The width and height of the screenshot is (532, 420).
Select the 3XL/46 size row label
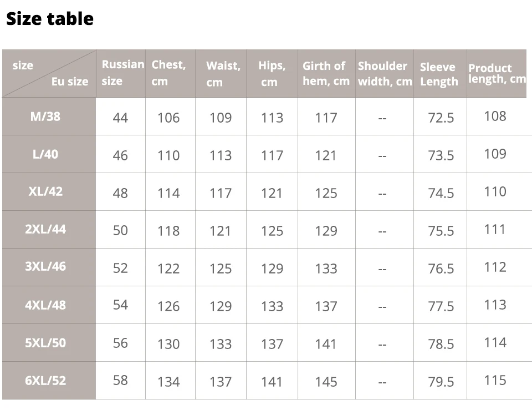pyautogui.click(x=45, y=266)
